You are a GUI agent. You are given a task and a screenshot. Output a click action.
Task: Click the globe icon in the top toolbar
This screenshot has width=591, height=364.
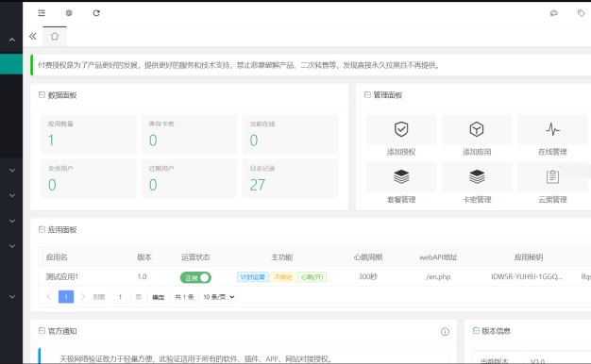[x=69, y=13]
